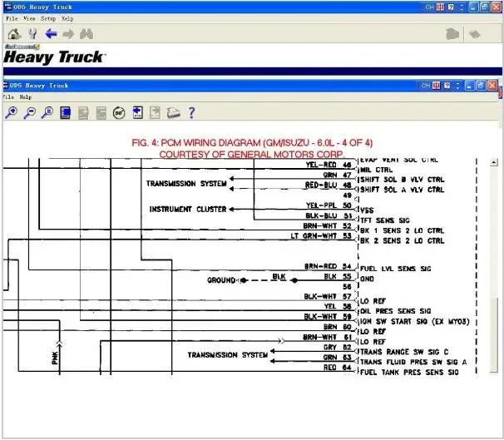Viewport: 504px width, 440px height.
Task: Open search with the binoculars icon
Action: [x=86, y=34]
